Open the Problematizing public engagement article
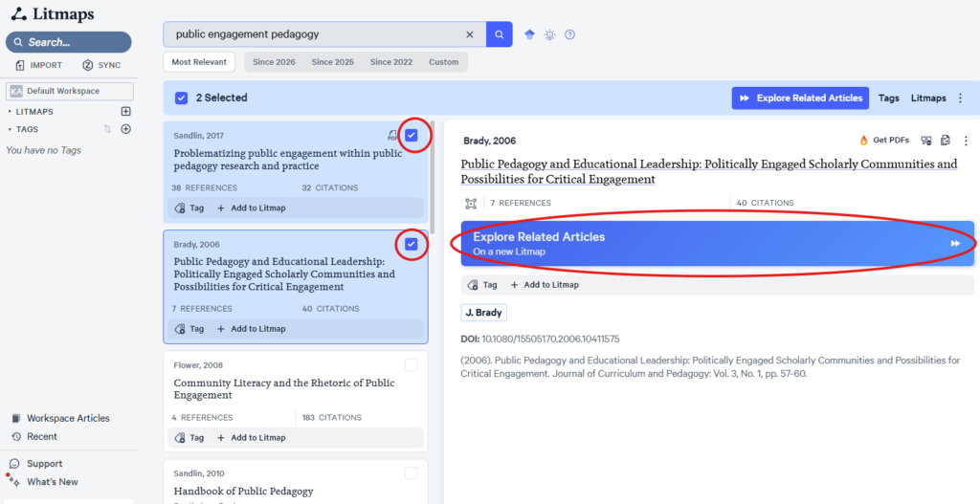This screenshot has height=504, width=980. tap(288, 160)
